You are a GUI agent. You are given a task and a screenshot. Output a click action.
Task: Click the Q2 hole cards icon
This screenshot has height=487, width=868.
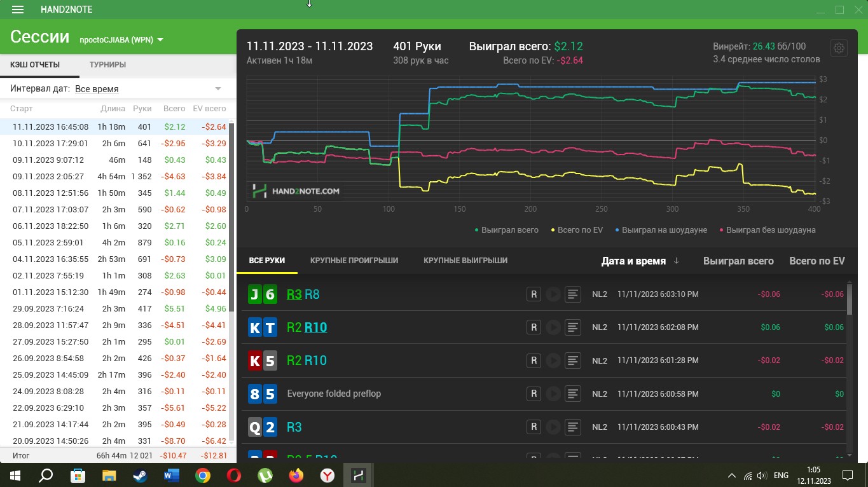tap(263, 427)
